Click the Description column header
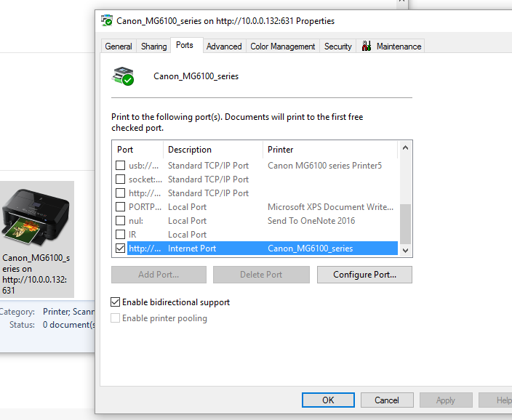Viewport: 512px width, 420px height. click(x=213, y=150)
